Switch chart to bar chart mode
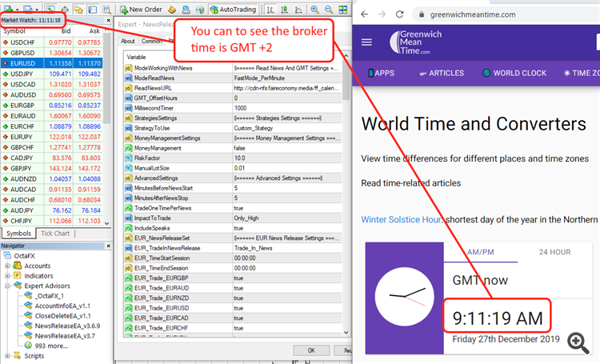The height and width of the screenshot is (364, 600). [x=270, y=9]
